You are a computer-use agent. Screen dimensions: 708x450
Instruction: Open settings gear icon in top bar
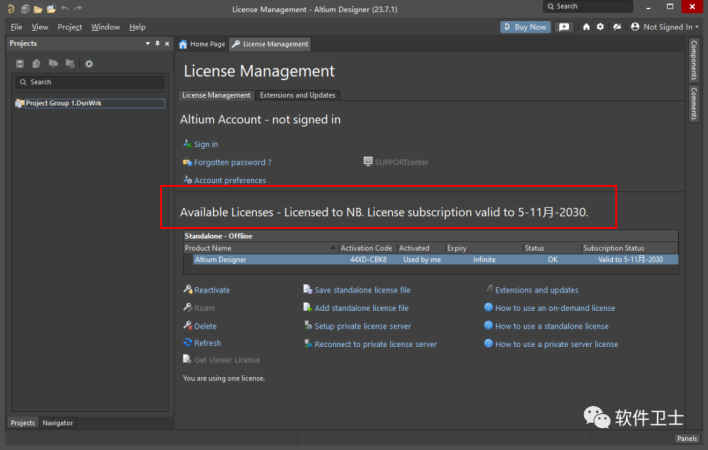click(x=600, y=27)
